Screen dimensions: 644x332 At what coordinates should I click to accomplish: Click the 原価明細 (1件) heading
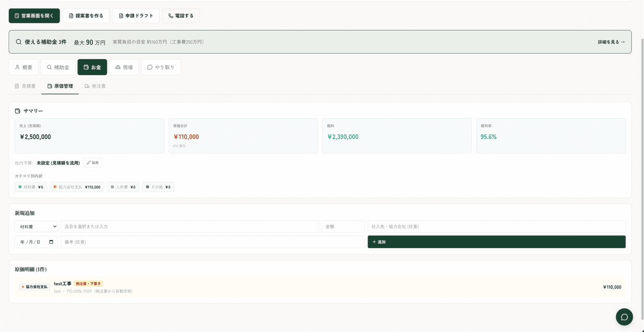click(x=31, y=269)
